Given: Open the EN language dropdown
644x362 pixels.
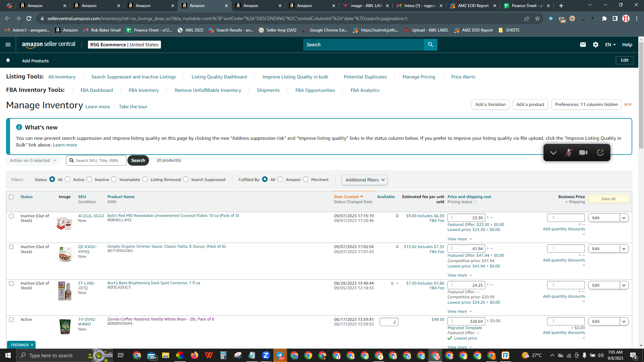Looking at the screenshot, I should 610,45.
